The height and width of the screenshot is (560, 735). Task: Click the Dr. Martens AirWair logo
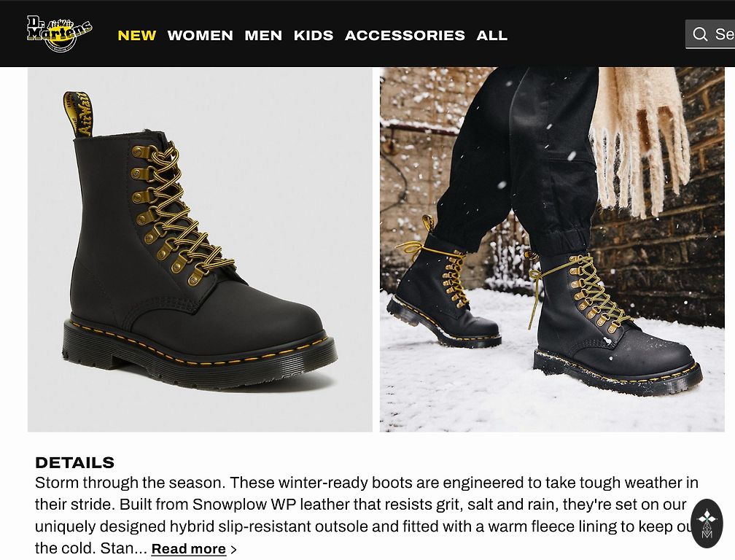pyautogui.click(x=60, y=34)
